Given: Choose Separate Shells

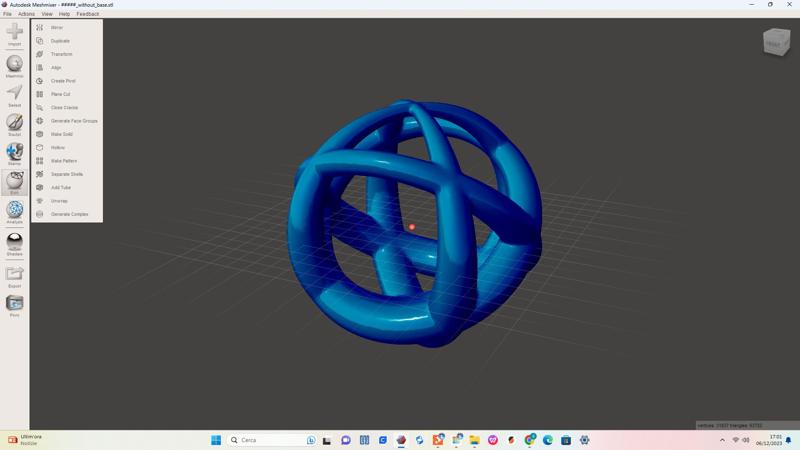Looking at the screenshot, I should click(x=66, y=174).
